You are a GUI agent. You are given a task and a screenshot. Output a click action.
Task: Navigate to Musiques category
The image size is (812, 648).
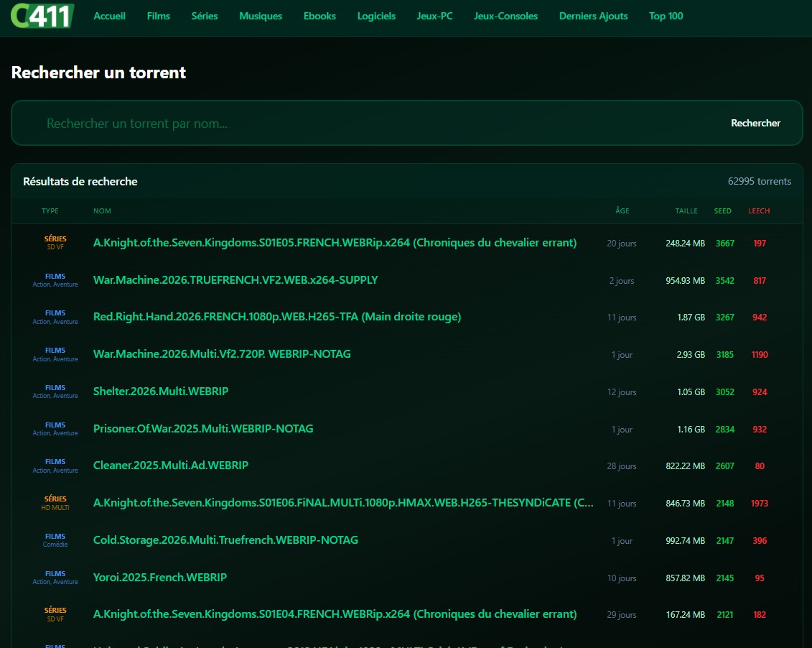(x=261, y=16)
